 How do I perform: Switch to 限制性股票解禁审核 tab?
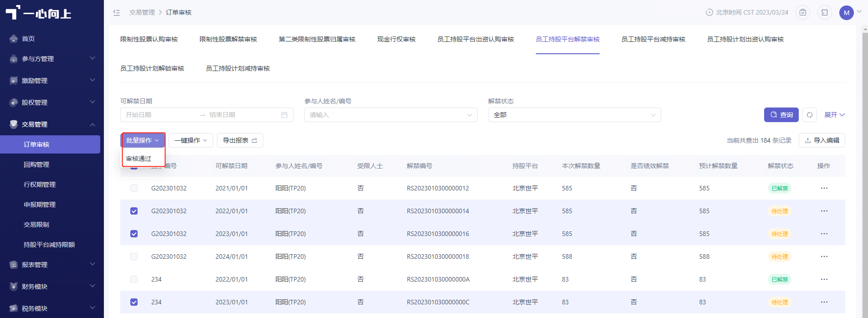228,39
